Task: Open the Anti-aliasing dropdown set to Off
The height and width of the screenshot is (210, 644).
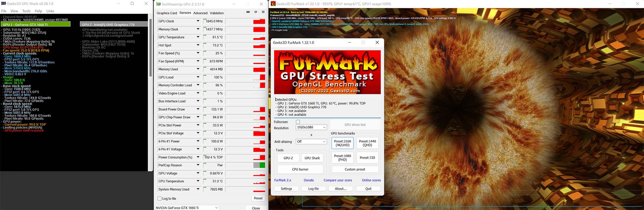Action: coord(311,142)
